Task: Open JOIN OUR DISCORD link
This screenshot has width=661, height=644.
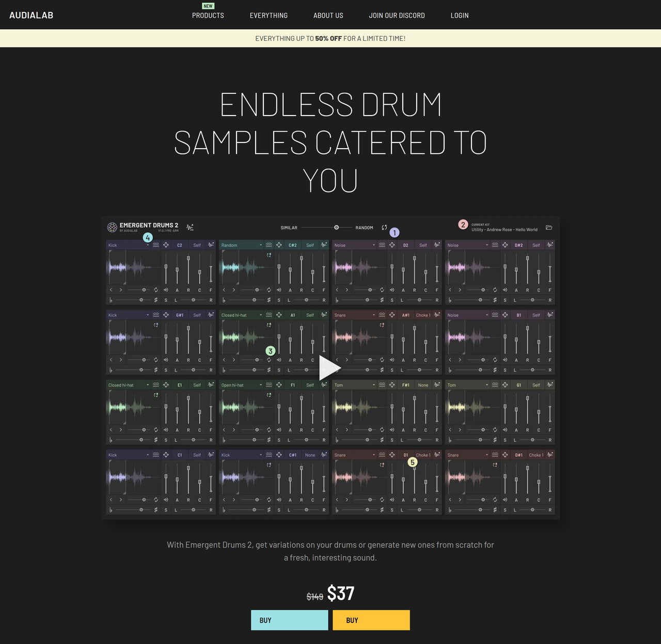Action: [x=397, y=15]
